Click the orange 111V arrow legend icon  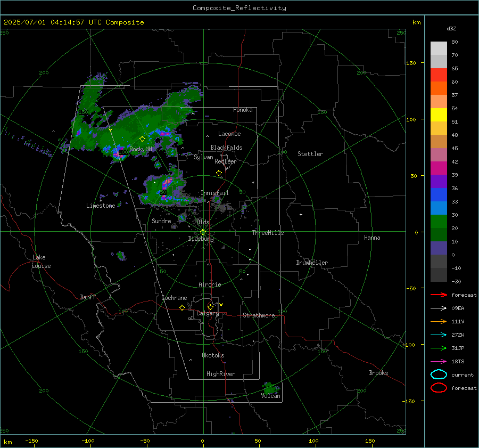(439, 321)
